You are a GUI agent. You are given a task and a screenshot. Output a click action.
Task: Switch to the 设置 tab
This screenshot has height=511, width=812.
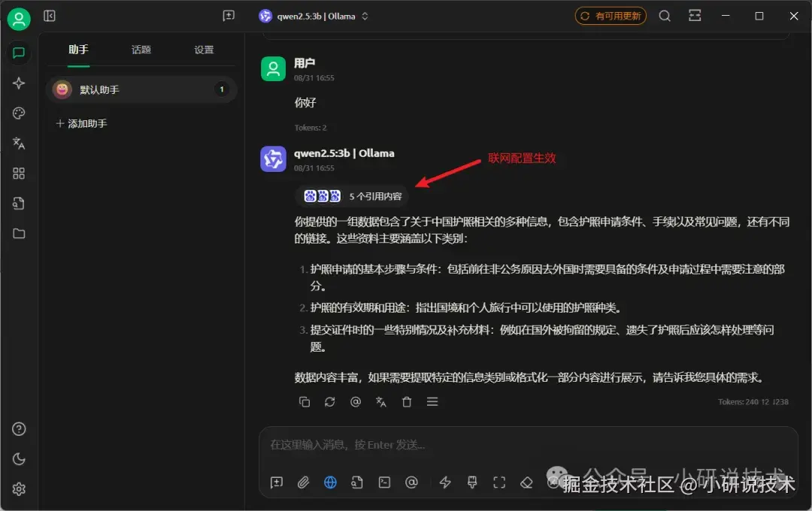coord(204,50)
